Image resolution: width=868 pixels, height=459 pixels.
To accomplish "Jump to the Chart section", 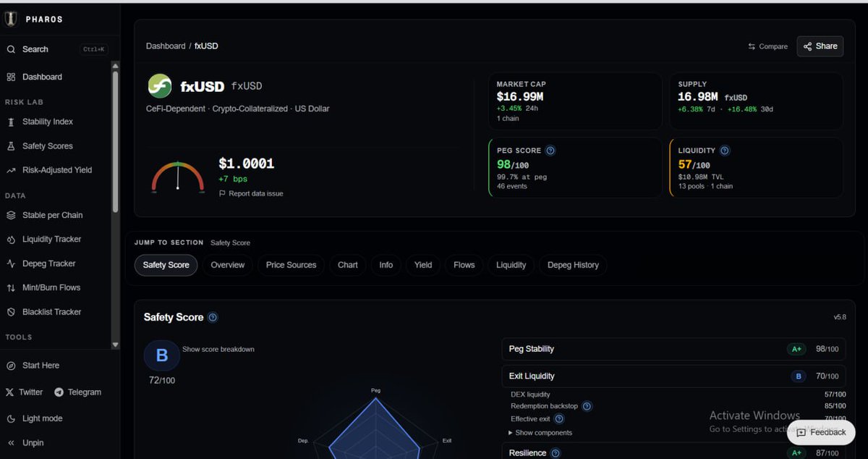I will [348, 265].
